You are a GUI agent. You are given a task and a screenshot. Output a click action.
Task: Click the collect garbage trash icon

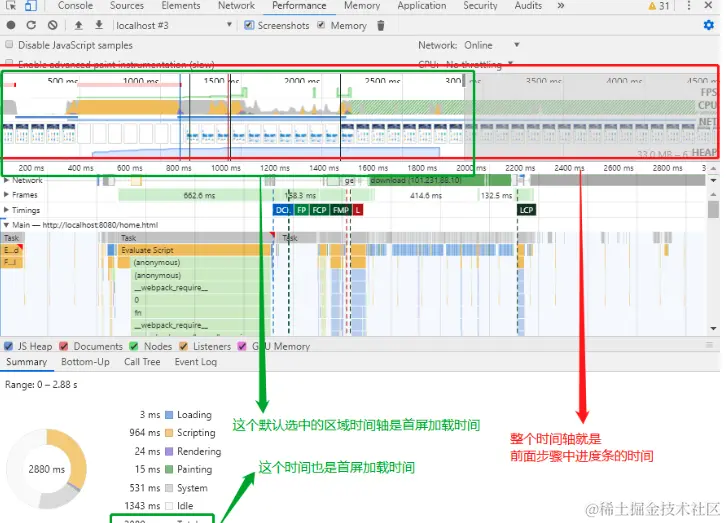(x=381, y=26)
